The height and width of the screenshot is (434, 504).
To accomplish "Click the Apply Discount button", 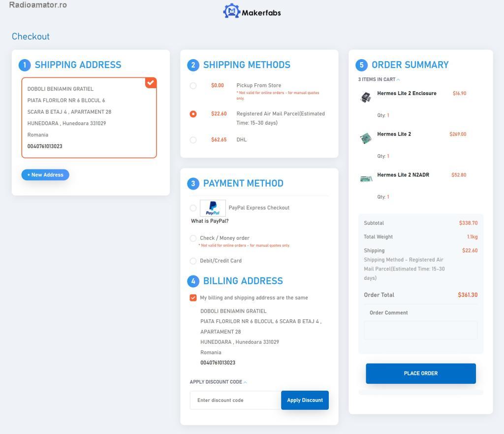I will tap(305, 400).
